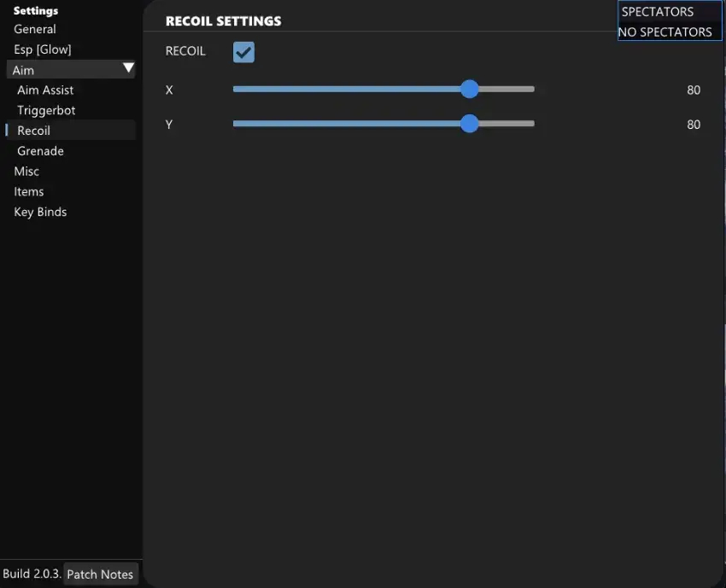Switch to the Esp [Glow] section

[43, 49]
